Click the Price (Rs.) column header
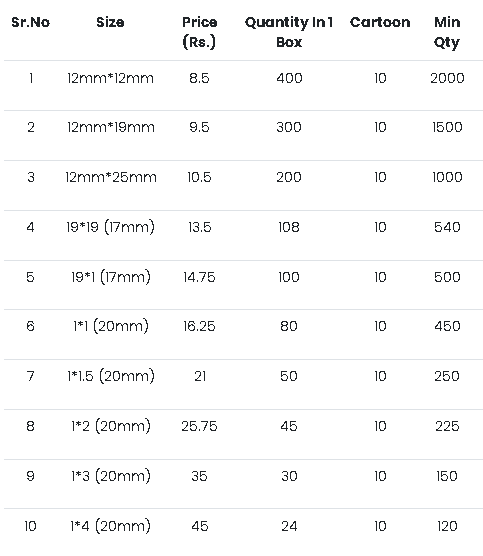Image resolution: width=483 pixels, height=556 pixels. click(x=199, y=32)
